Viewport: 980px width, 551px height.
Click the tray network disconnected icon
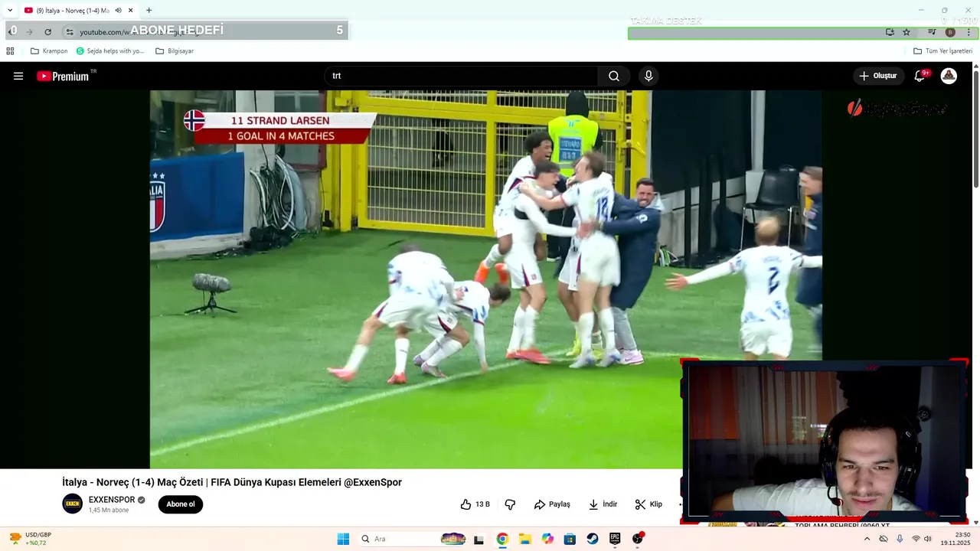pyautogui.click(x=884, y=539)
